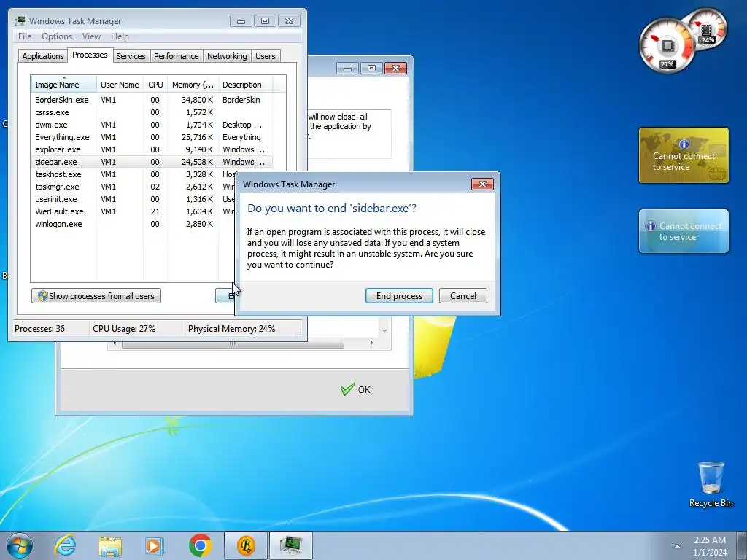The width and height of the screenshot is (747, 560).
Task: Click Show processes from all users
Action: click(96, 296)
